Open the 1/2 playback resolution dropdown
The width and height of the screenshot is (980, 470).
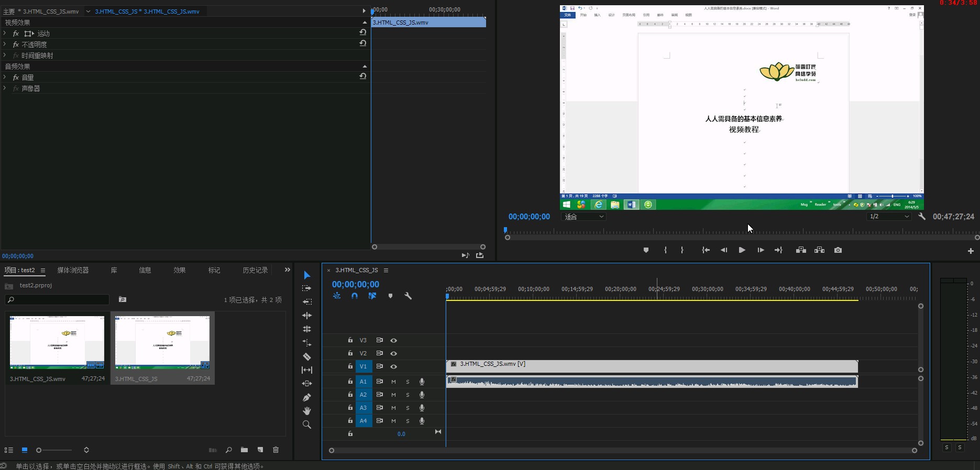pyautogui.click(x=889, y=217)
